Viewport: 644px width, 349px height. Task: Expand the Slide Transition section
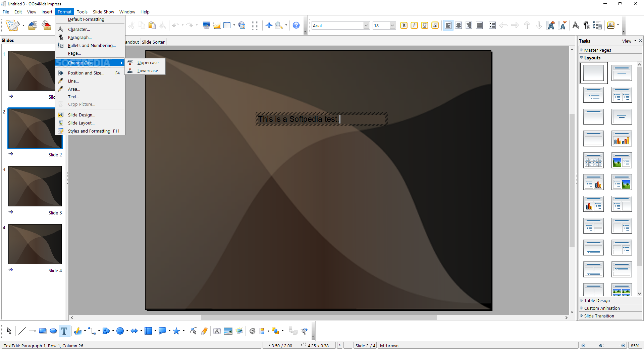(x=610, y=316)
